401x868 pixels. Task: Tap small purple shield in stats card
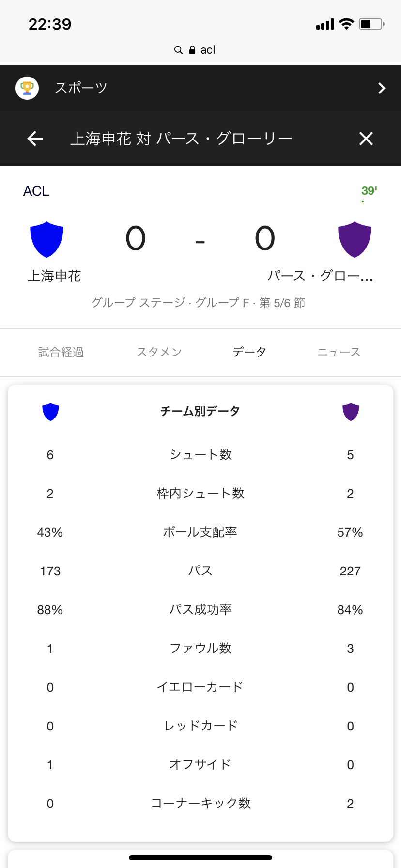(351, 412)
